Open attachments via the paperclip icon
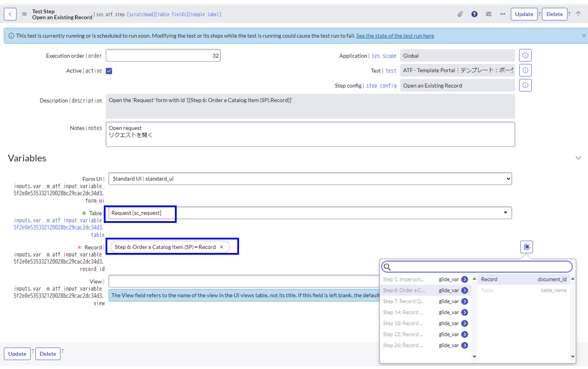Image resolution: width=588 pixels, height=369 pixels. pyautogui.click(x=460, y=14)
